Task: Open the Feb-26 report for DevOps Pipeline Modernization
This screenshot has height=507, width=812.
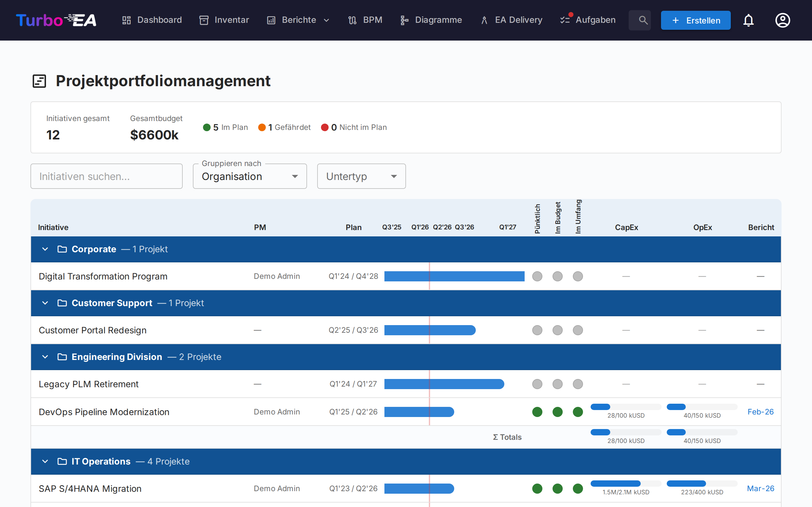Action: coord(760,412)
